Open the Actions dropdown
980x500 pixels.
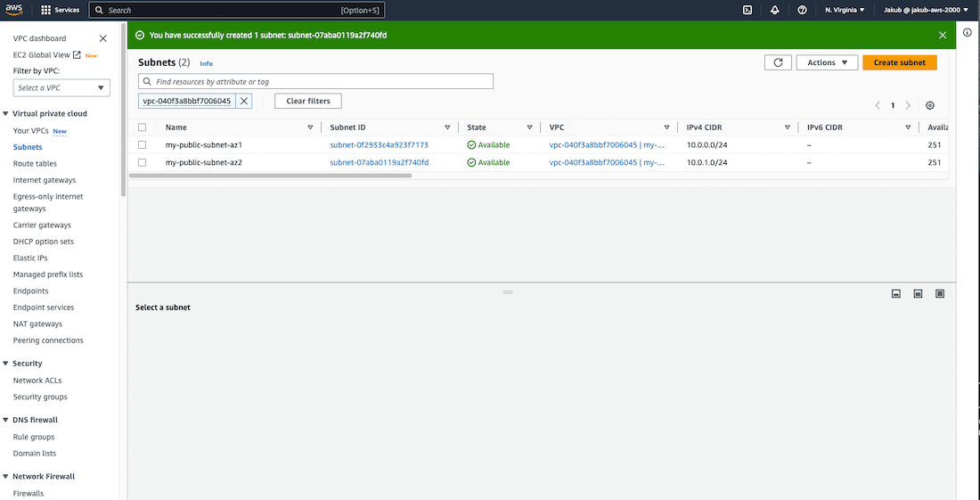point(827,62)
